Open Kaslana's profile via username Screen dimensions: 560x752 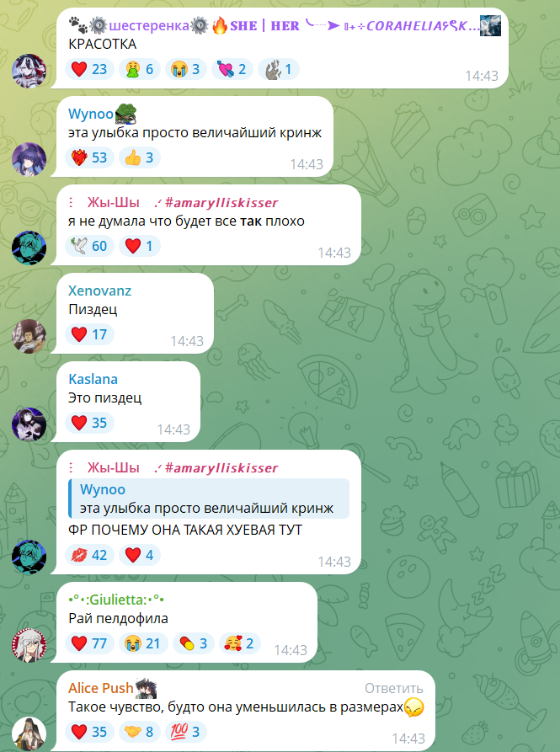click(x=93, y=379)
